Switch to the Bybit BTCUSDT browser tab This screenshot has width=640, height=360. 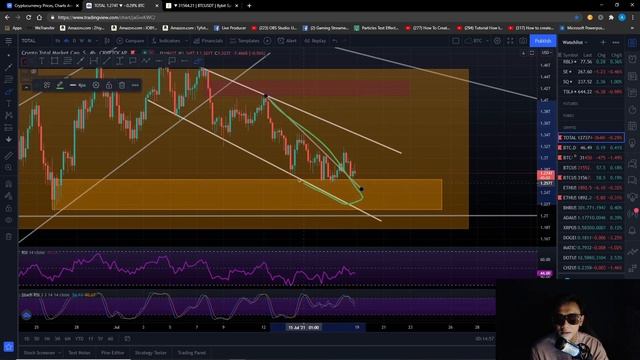point(202,6)
